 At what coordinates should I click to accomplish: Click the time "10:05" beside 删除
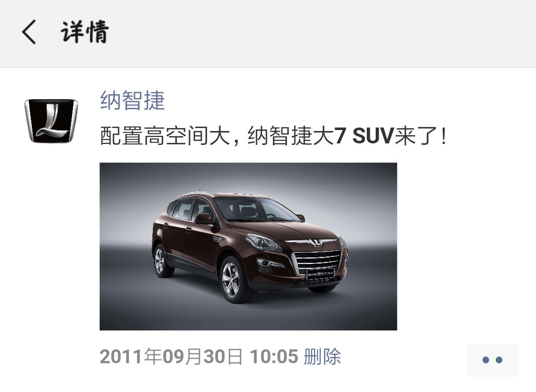click(x=274, y=356)
